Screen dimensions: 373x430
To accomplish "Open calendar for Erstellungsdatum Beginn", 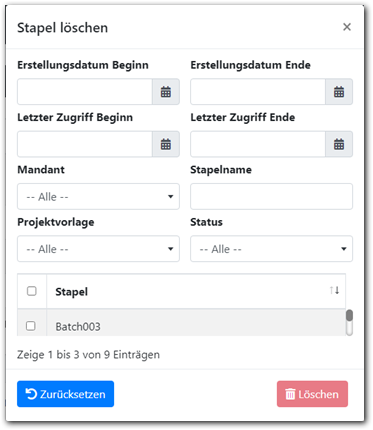I will [166, 92].
